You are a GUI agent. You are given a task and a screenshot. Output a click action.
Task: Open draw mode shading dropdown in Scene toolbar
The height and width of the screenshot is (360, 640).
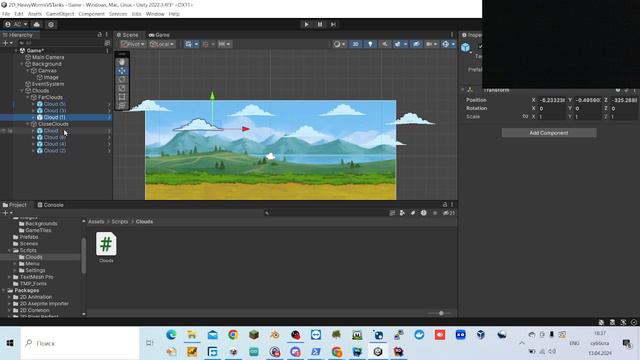tap(339, 44)
